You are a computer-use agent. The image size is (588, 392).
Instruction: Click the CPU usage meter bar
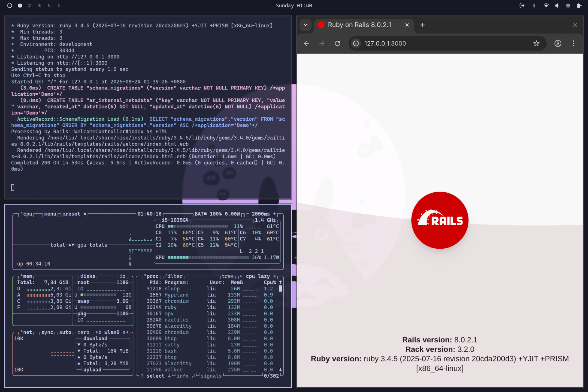(x=198, y=226)
